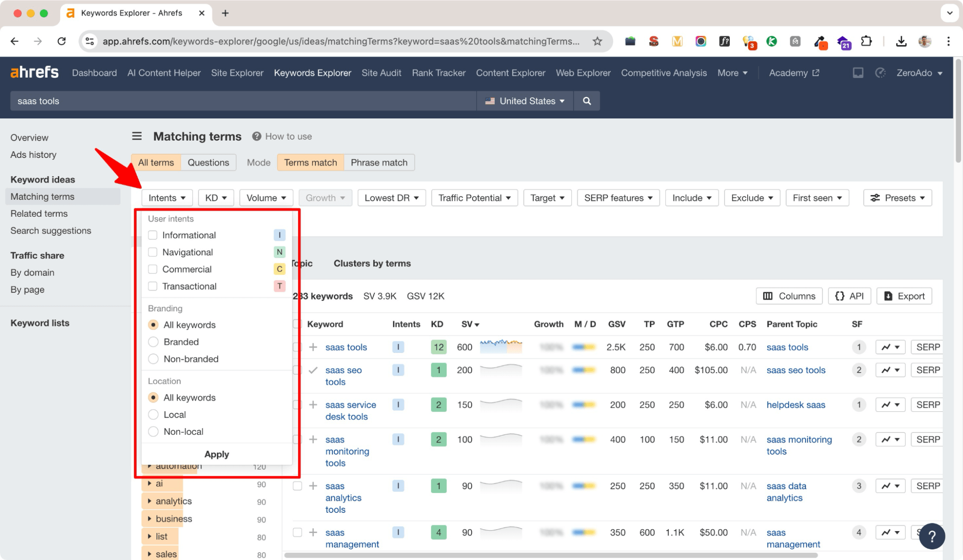Click the Export button
This screenshot has width=963, height=560.
(x=904, y=296)
